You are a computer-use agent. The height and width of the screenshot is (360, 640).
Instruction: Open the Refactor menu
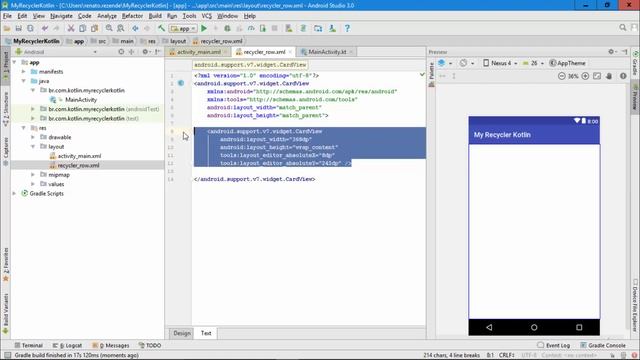click(132, 16)
